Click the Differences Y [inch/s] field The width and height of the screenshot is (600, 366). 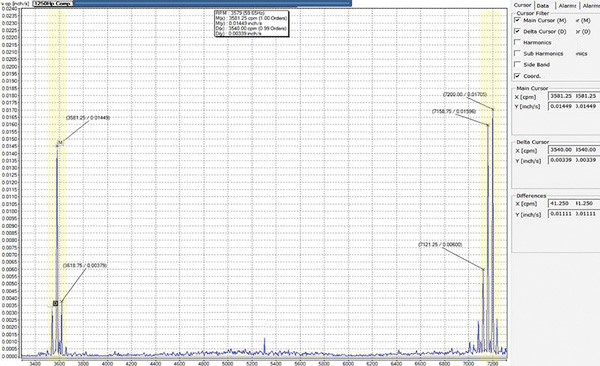coord(574,214)
